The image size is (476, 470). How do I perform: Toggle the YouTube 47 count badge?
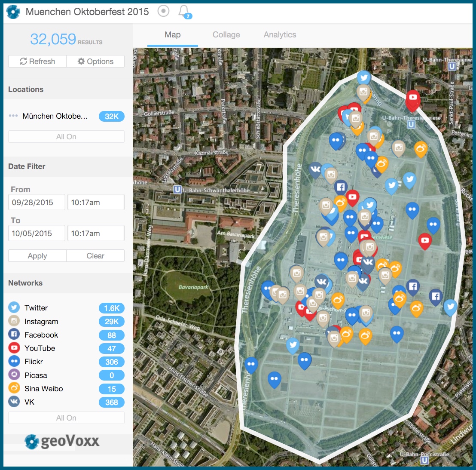[x=111, y=348]
